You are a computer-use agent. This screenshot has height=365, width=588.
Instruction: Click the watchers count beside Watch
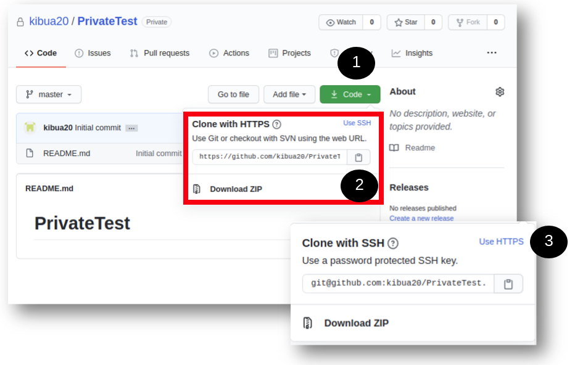pos(371,22)
